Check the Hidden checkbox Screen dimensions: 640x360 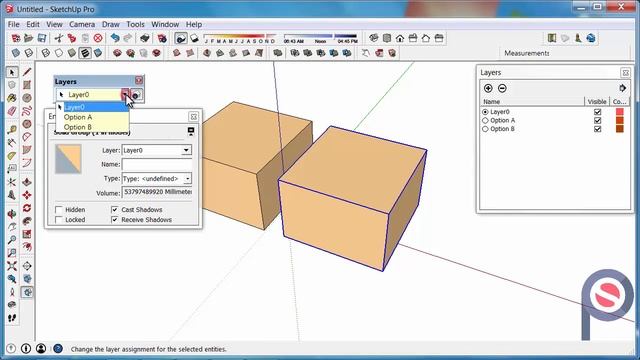pyautogui.click(x=58, y=210)
